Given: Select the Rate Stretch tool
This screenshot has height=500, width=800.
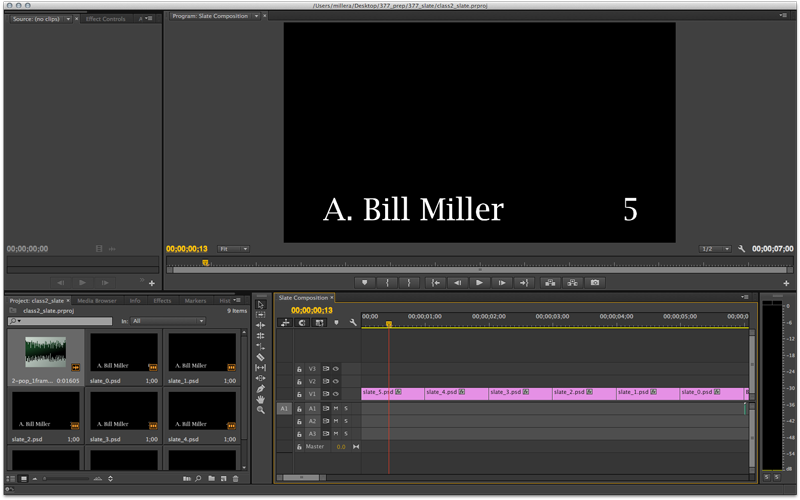Looking at the screenshot, I should pyautogui.click(x=261, y=347).
